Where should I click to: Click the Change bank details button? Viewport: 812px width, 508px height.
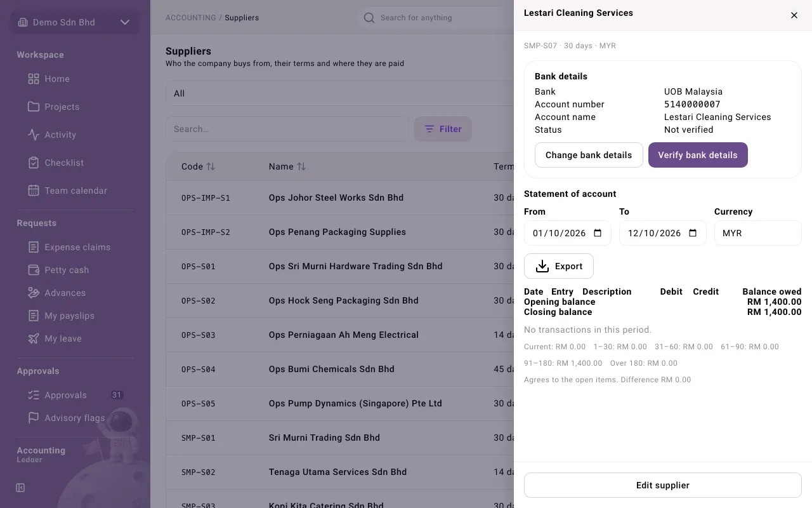point(589,155)
